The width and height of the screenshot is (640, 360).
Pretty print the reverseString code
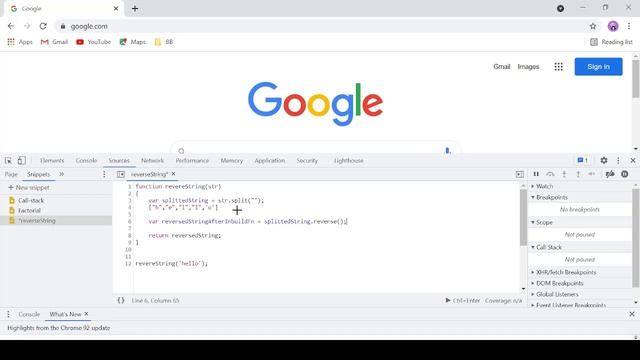coord(121,300)
